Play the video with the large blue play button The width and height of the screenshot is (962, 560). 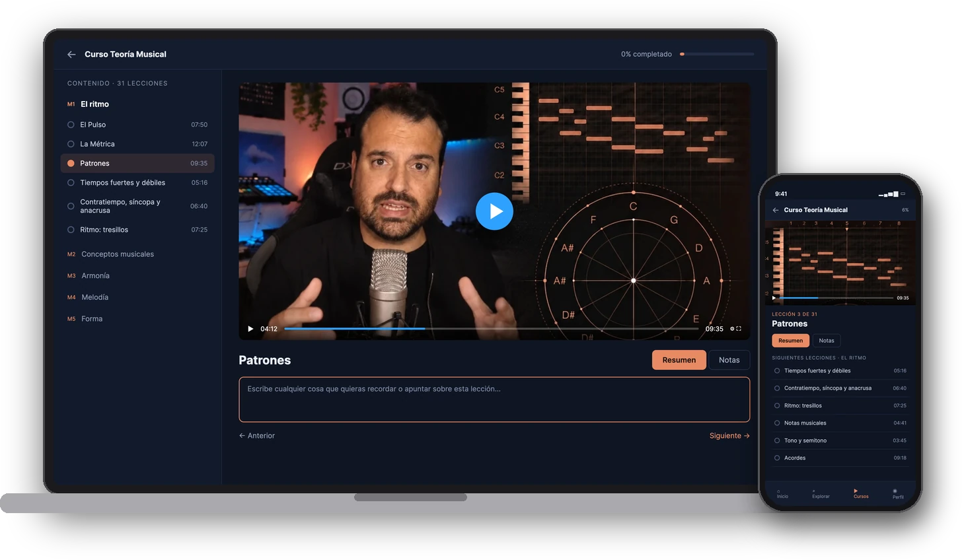[x=494, y=211]
